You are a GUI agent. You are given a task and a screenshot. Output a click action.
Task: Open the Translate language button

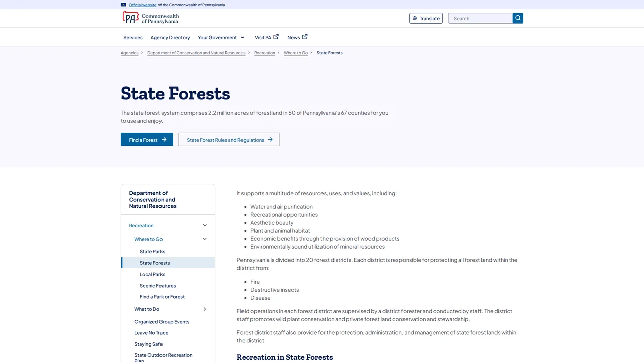[426, 18]
